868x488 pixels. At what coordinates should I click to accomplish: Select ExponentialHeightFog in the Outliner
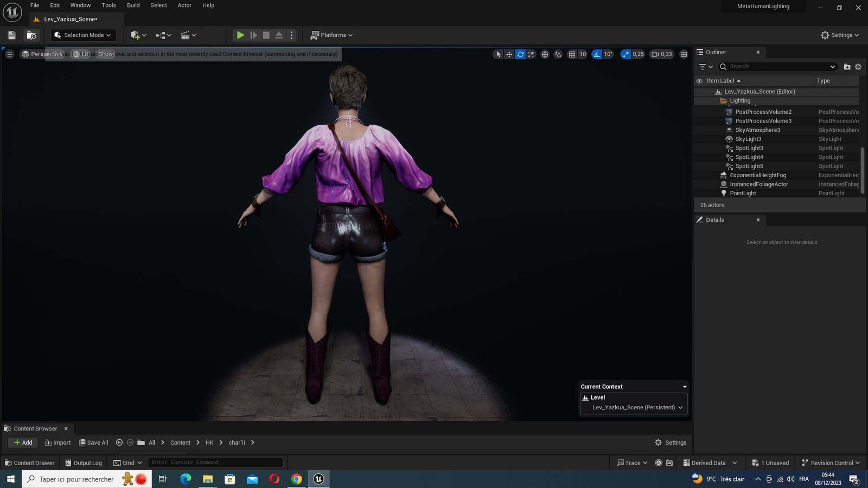click(x=758, y=175)
